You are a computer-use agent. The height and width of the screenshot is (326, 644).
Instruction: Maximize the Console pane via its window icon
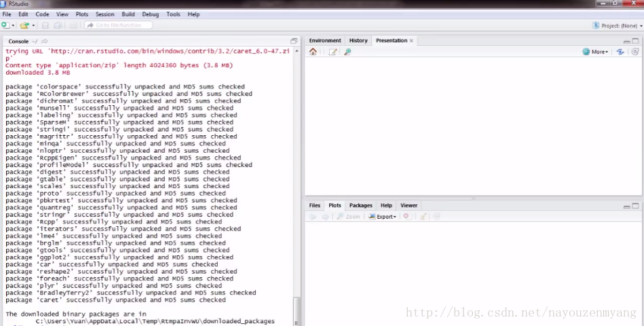coord(294,41)
